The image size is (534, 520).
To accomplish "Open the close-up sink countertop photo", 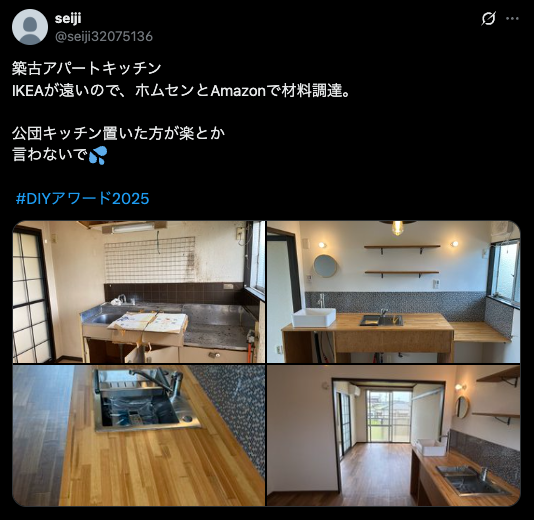I will click(139, 436).
